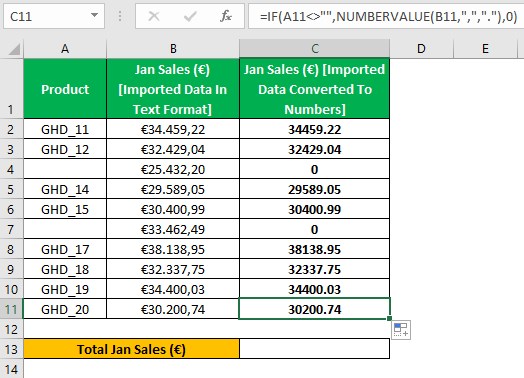Expand the Name Box dropdown arrow
Screen dimensions: 524x378
[x=95, y=15]
